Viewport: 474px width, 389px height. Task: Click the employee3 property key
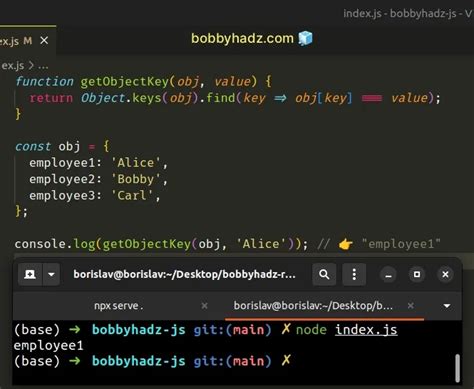(62, 196)
